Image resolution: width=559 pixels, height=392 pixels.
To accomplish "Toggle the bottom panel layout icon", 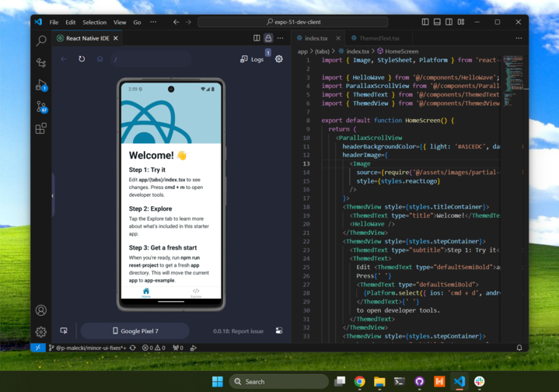I will pyautogui.click(x=437, y=22).
